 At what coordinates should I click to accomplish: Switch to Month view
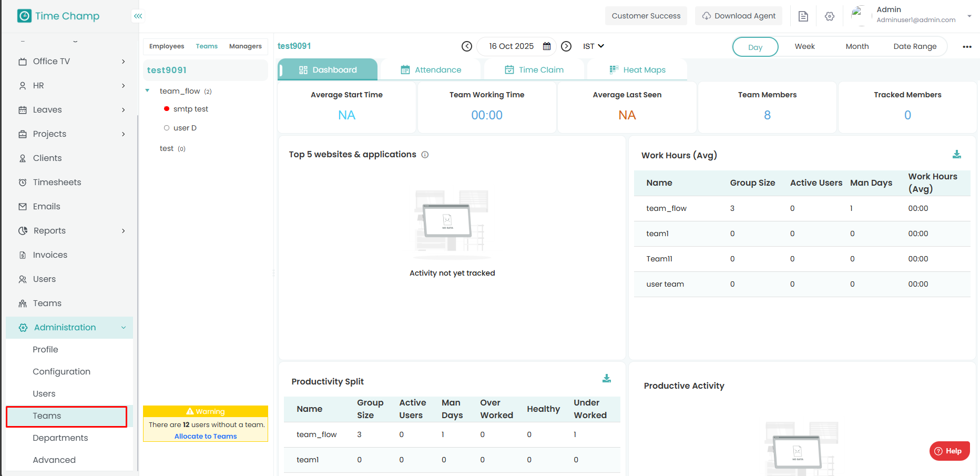click(x=857, y=46)
